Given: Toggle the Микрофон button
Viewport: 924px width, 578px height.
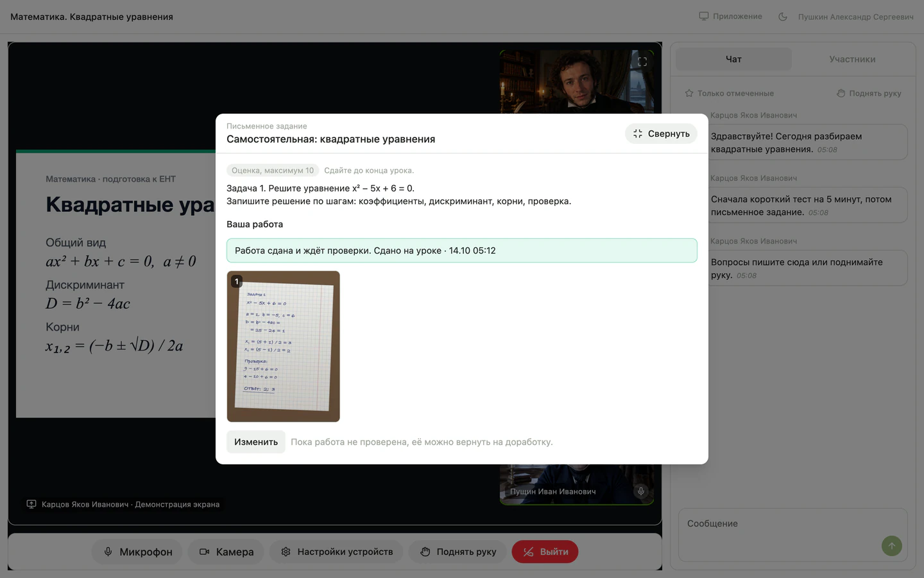Looking at the screenshot, I should [137, 552].
